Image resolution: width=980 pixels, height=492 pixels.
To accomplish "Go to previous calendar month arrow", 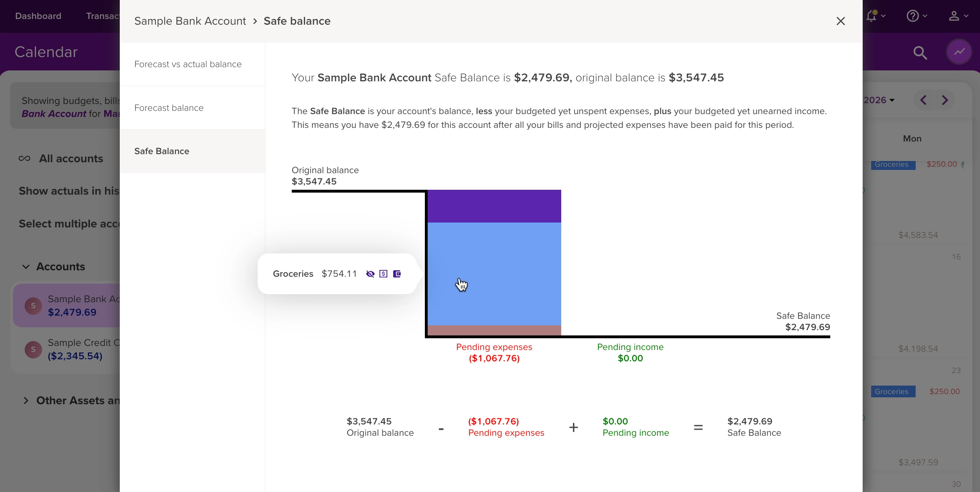I will point(923,100).
